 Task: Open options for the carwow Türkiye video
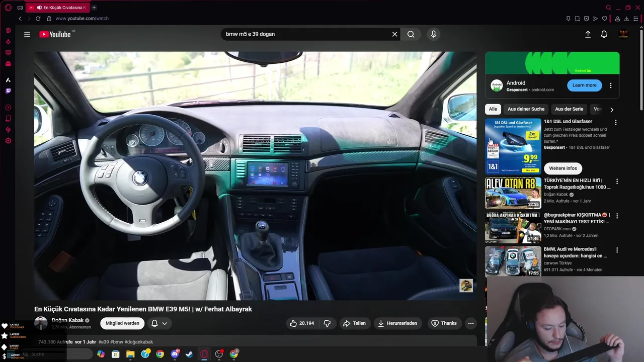pyautogui.click(x=617, y=250)
